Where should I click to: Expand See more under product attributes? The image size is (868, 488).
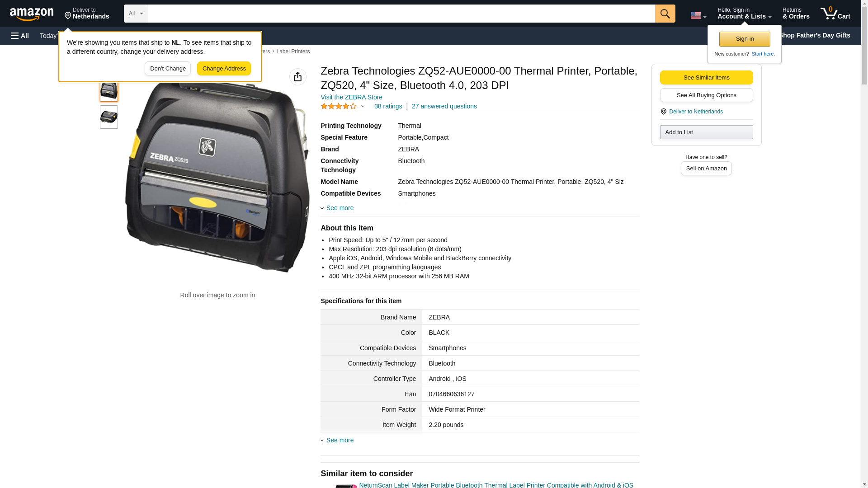[x=339, y=208]
